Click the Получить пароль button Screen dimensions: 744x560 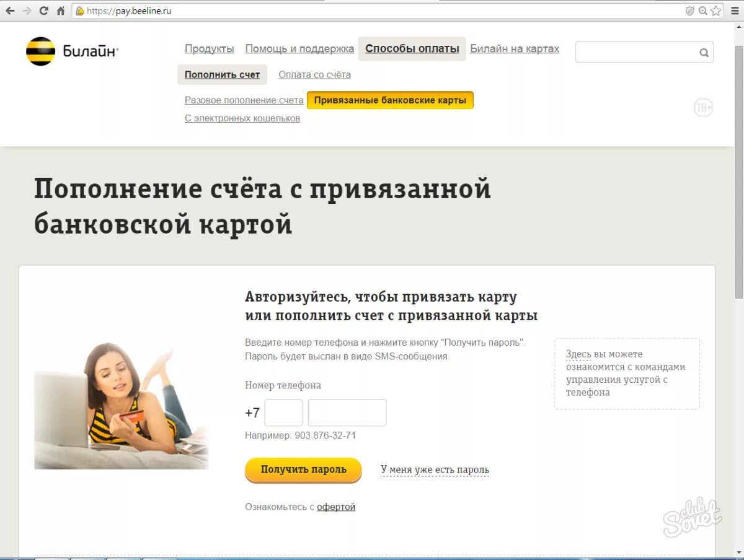(x=303, y=470)
